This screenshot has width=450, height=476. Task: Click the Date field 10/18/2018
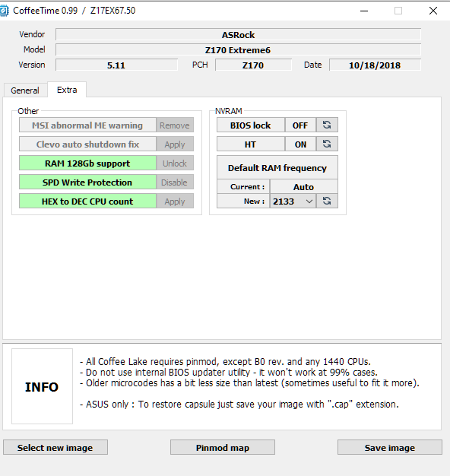click(375, 65)
